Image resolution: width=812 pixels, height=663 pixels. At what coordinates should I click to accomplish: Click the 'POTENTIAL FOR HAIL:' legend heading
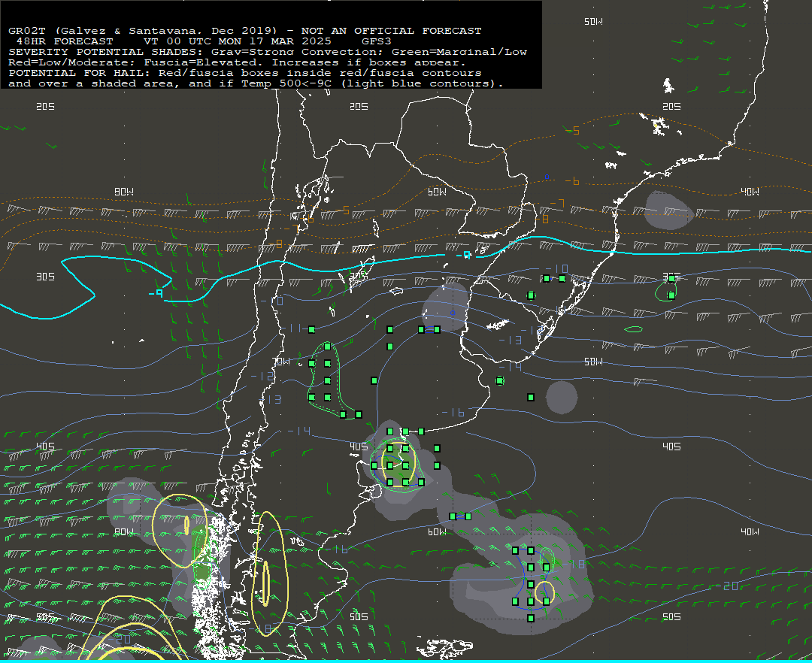79,73
